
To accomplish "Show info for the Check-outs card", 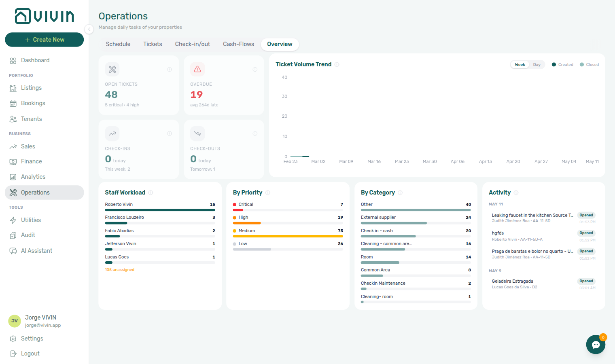I will [255, 133].
